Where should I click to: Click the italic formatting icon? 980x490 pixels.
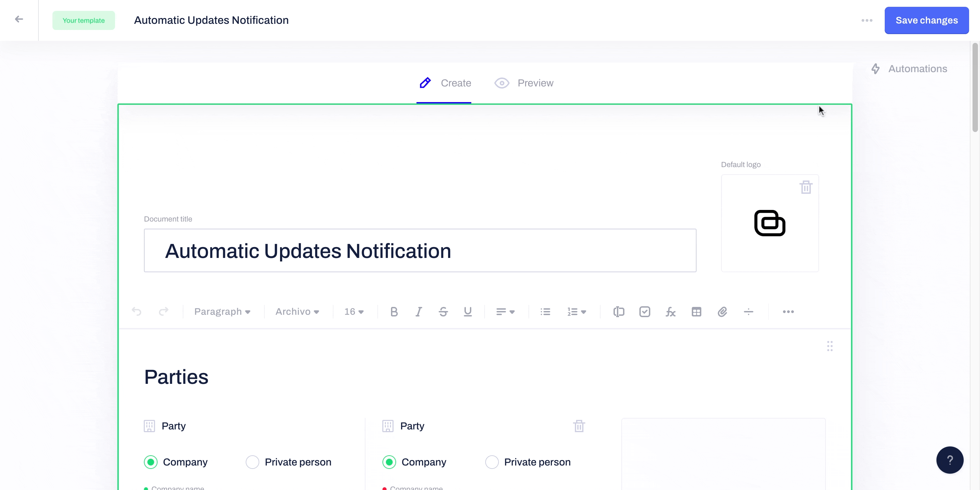click(x=419, y=311)
